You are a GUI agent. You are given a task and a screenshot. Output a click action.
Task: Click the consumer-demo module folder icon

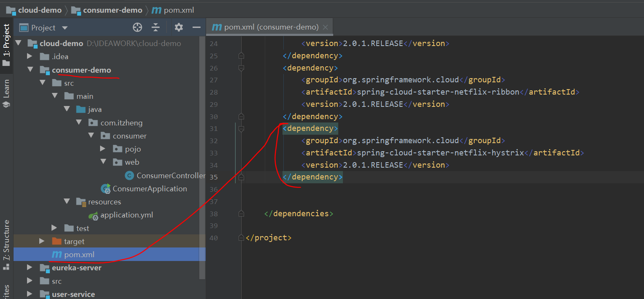45,70
